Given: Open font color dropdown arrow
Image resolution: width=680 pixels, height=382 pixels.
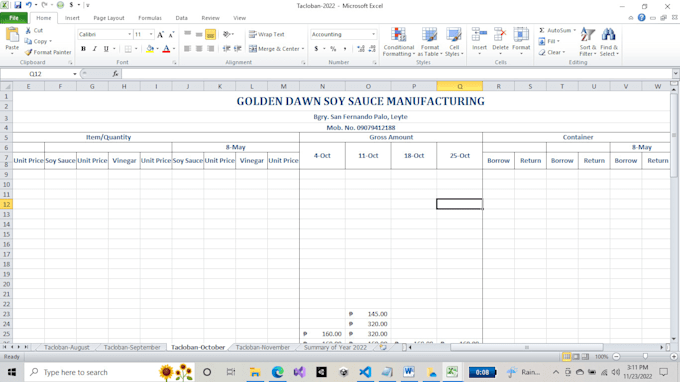Looking at the screenshot, I should [173, 49].
